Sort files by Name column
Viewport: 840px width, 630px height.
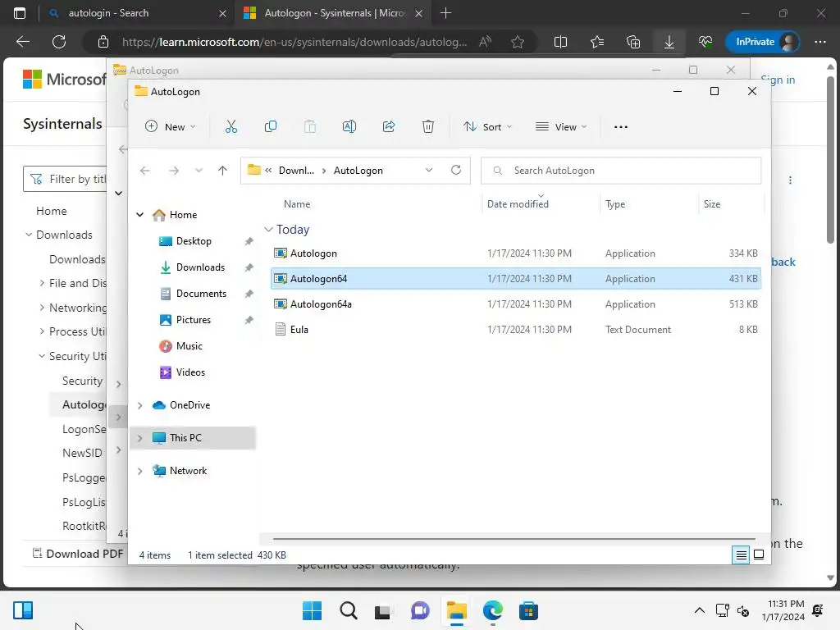297,204
